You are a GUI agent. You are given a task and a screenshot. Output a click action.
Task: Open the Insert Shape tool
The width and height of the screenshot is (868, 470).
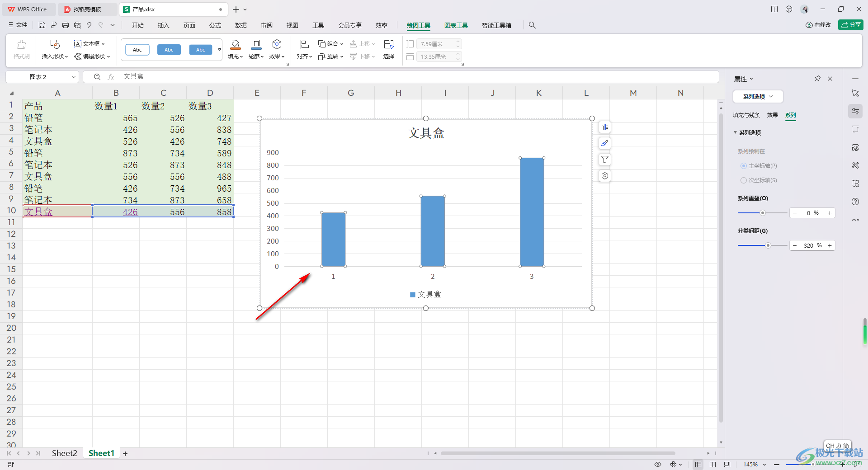55,50
